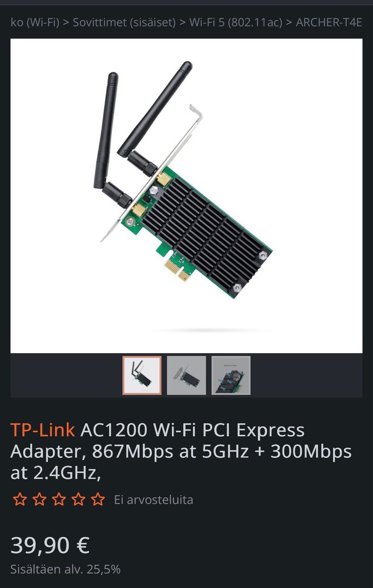373x588 pixels.
Task: Open the Wi-Fi 5 (802.11ac) breadcrumb
Action: click(x=236, y=23)
